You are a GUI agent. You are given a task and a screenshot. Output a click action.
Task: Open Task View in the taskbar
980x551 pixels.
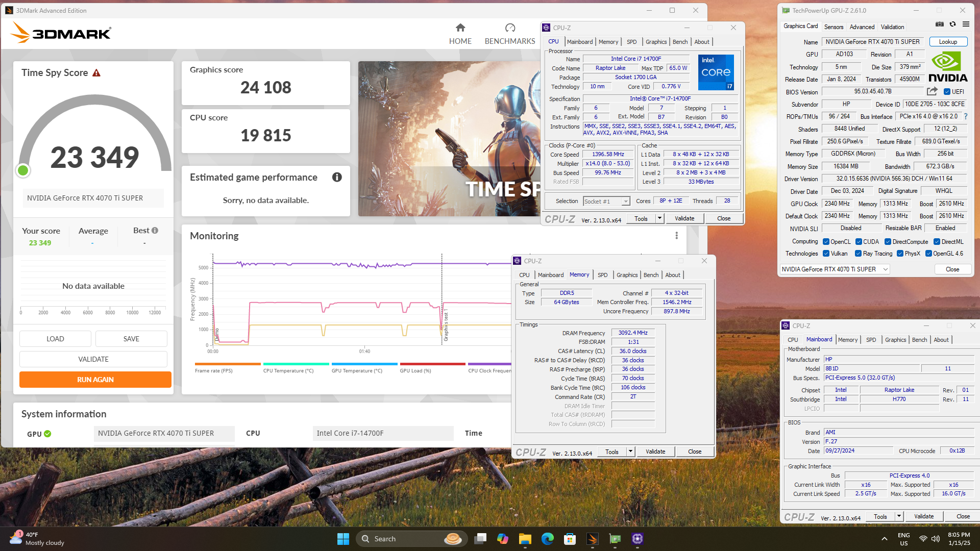(480, 539)
